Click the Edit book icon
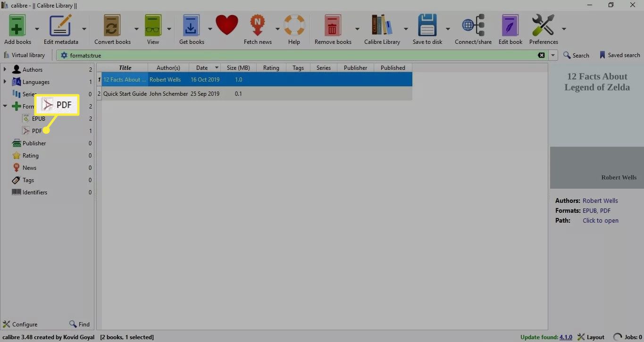The height and width of the screenshot is (342, 644). coord(510,25)
